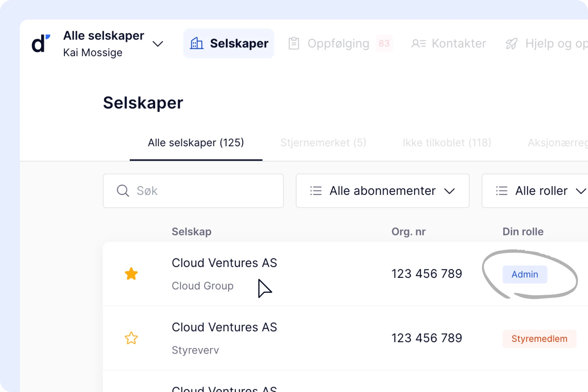The width and height of the screenshot is (588, 392).
Task: Unstar the Cloud Group company
Action: tap(131, 274)
